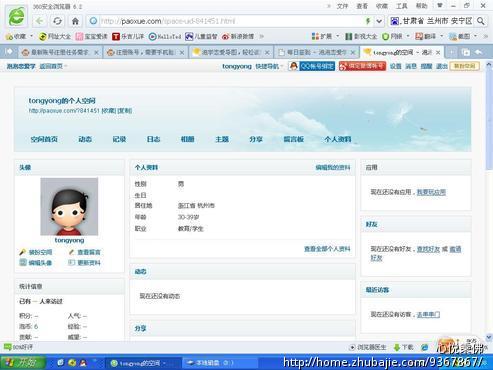Image resolution: width=493 pixels, height=370 pixels.
Task: Click the tongyong avatar image
Action: coord(69,206)
